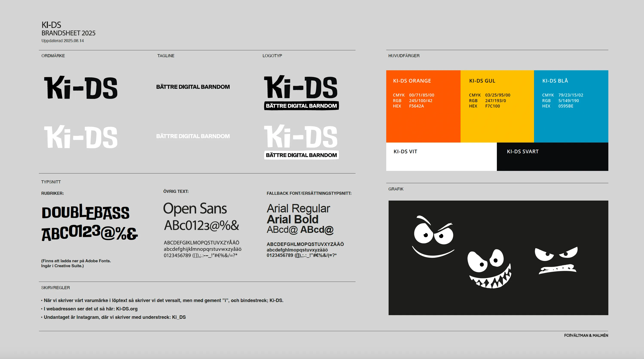Viewport: 644px width, 359px height.
Task: Click the SKIRVREGLER section label
Action: [55, 288]
